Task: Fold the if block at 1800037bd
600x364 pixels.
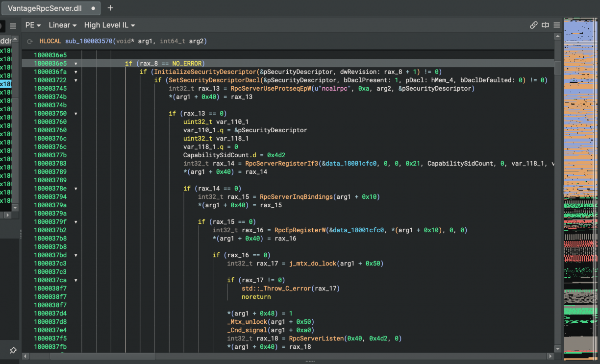Action: click(75, 255)
